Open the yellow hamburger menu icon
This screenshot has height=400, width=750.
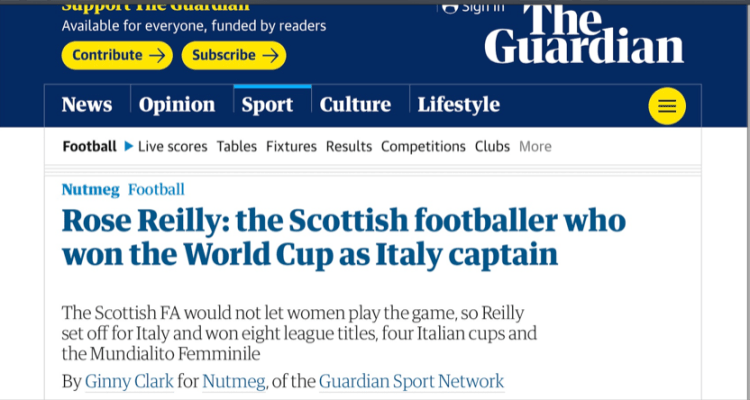click(667, 106)
